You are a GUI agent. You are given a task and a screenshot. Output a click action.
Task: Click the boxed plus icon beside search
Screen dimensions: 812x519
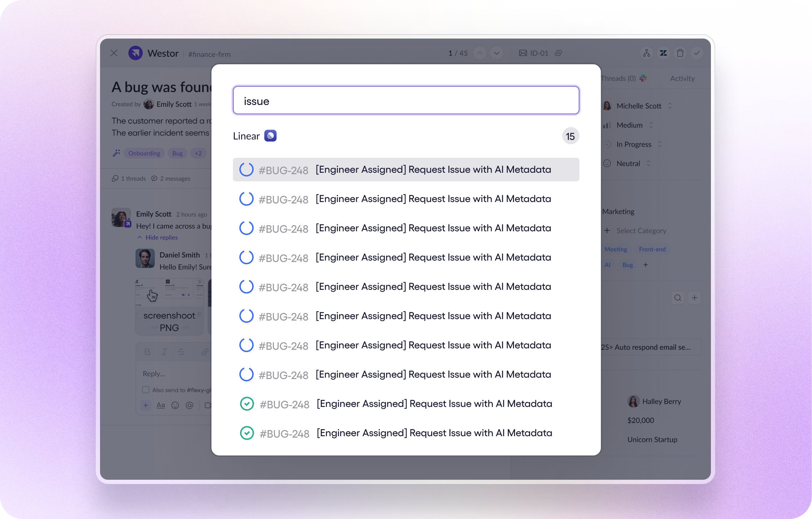tap(694, 298)
